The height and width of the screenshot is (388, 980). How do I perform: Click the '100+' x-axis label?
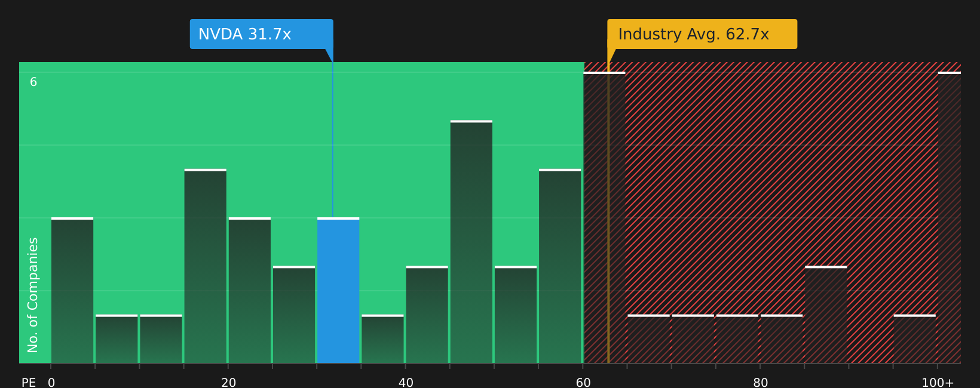point(938,383)
